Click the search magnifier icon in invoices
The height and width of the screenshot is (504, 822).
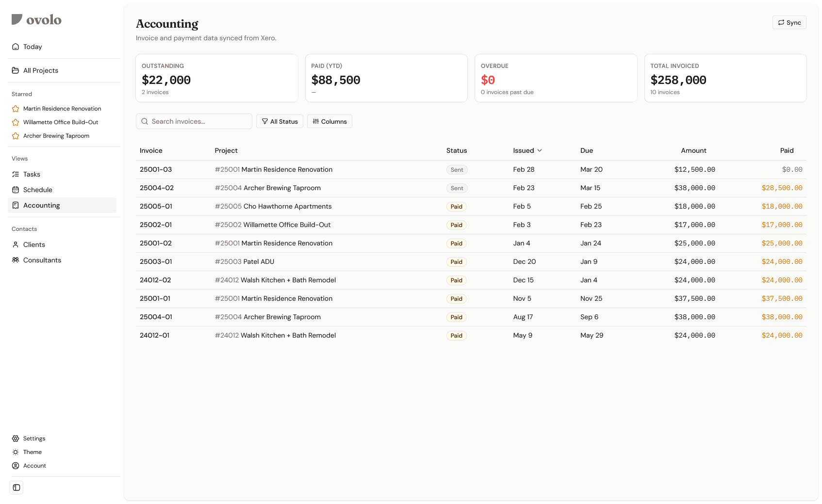click(145, 121)
